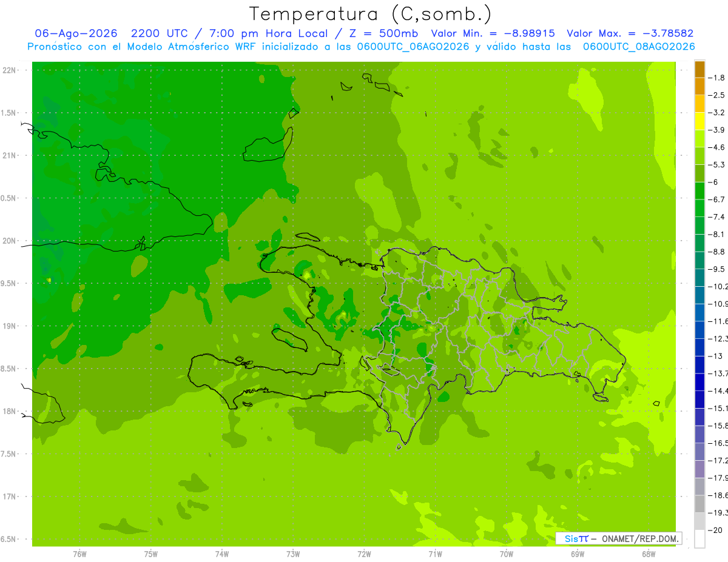Click the '-9.5' colorbar value
The image size is (728, 562).
coord(716,269)
